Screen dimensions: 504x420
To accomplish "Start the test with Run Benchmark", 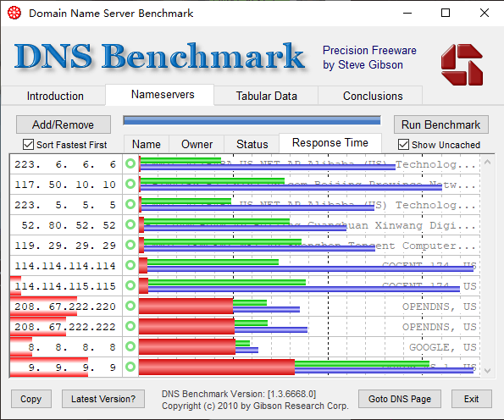I will 441,124.
